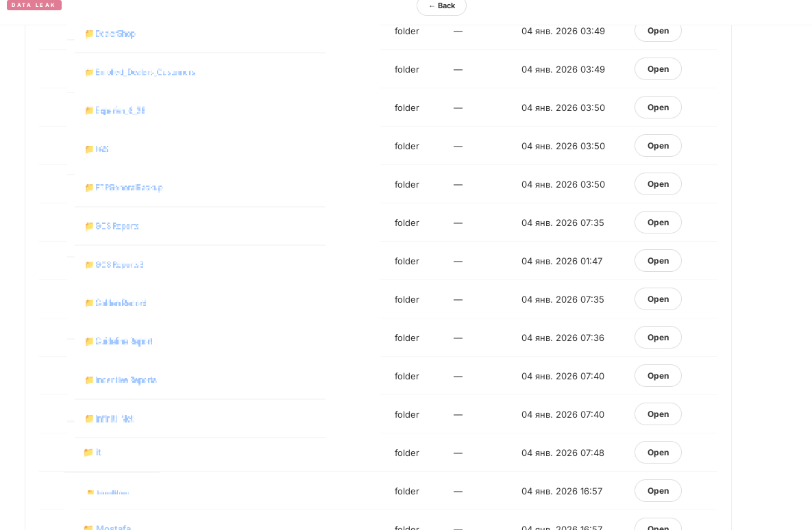Click Open on the GoldenRecord row

[x=658, y=299]
